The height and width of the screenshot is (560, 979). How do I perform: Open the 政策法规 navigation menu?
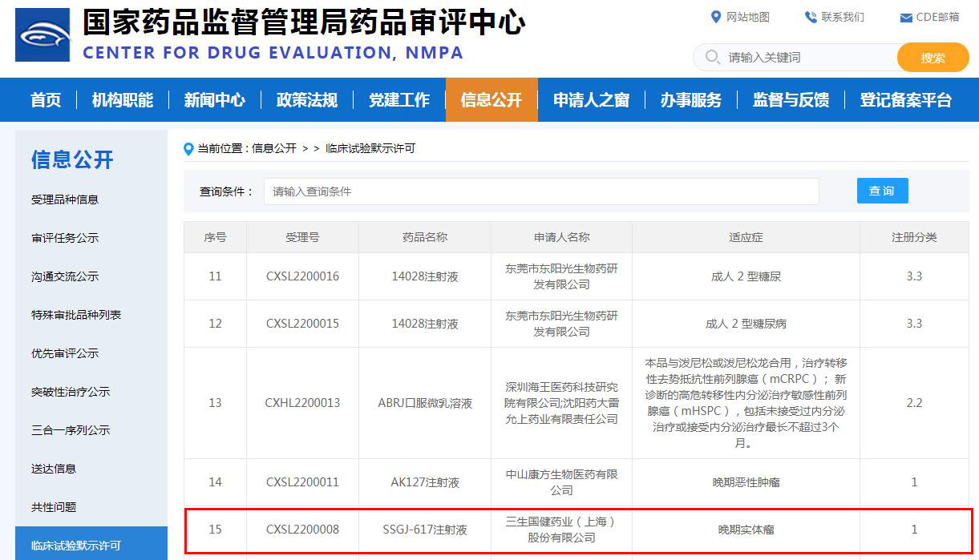tap(306, 100)
